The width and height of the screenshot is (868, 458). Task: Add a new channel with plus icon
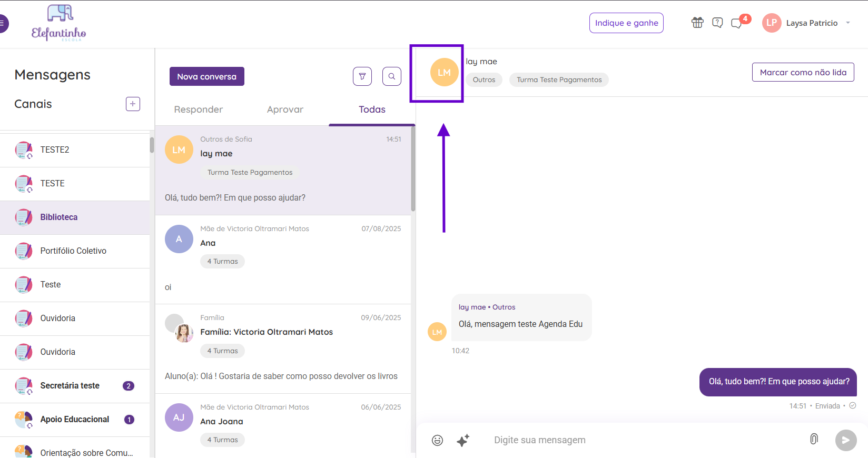(133, 104)
